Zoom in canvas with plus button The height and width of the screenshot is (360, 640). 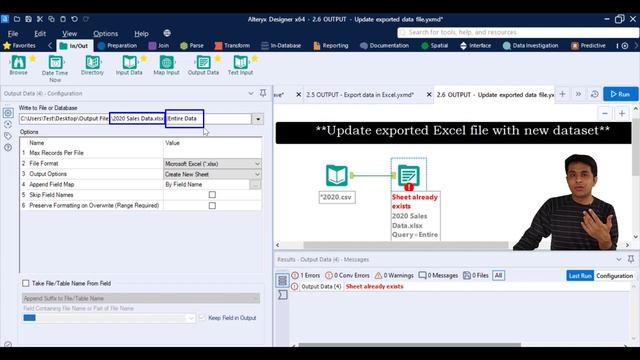pyautogui.click(x=622, y=113)
